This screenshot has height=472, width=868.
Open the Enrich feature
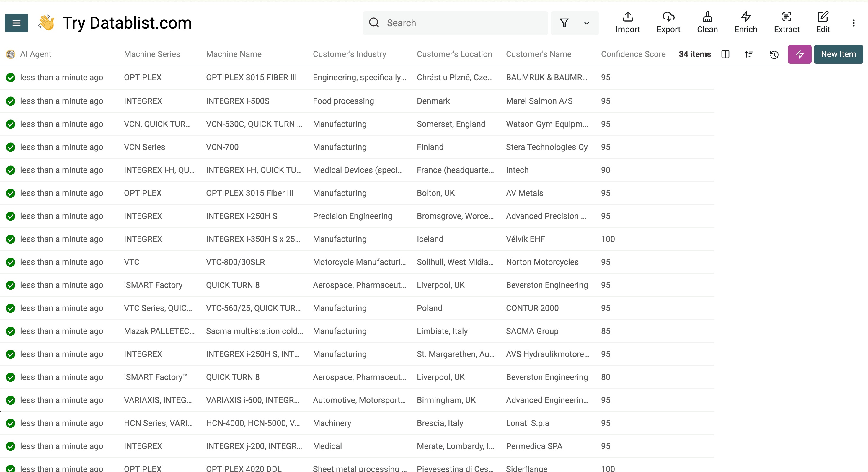[745, 22]
